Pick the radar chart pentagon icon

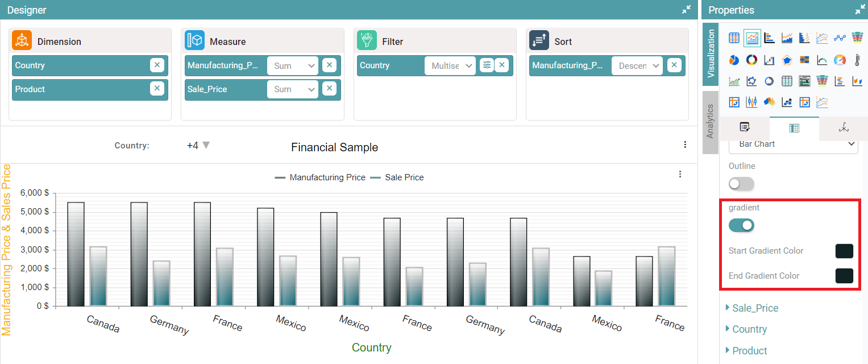click(x=787, y=60)
